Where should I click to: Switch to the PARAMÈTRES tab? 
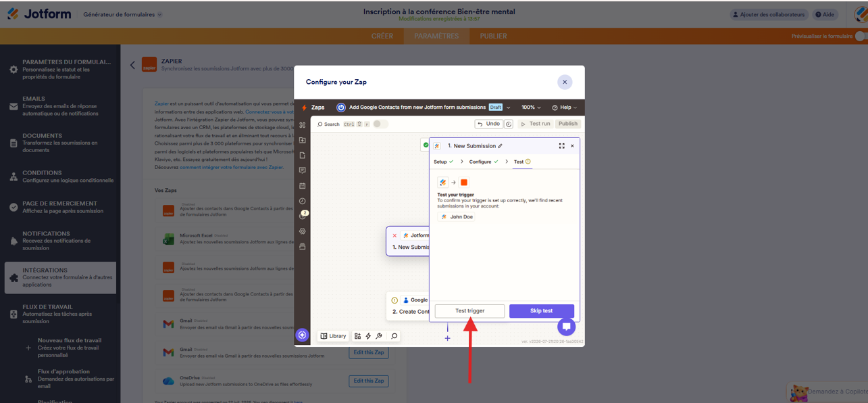(436, 37)
